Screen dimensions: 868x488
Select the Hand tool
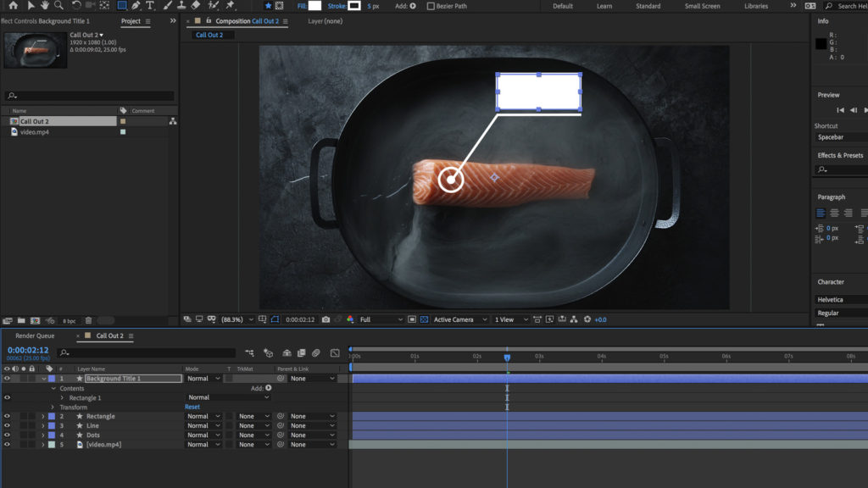tap(44, 5)
